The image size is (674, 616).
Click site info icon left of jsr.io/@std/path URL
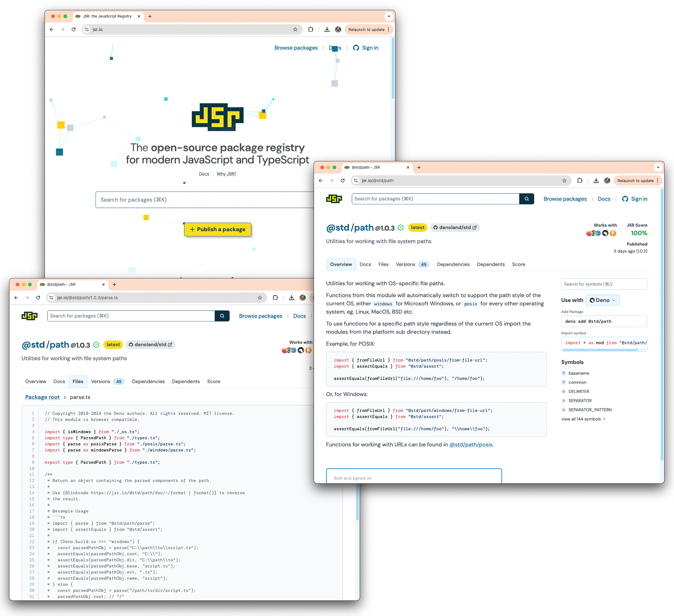[356, 181]
